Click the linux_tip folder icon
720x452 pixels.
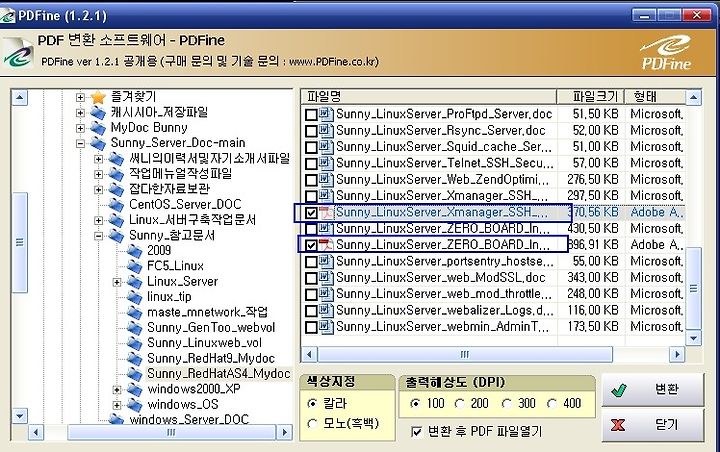(135, 297)
